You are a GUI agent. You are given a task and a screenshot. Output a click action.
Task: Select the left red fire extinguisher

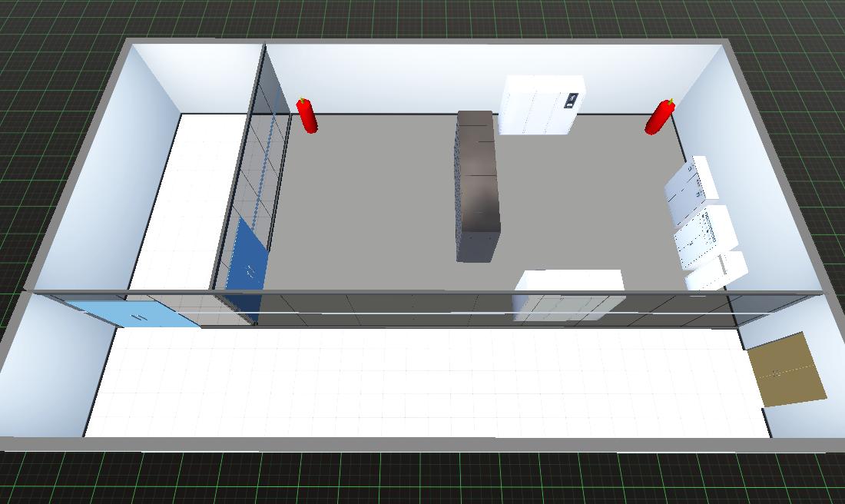pyautogui.click(x=307, y=116)
